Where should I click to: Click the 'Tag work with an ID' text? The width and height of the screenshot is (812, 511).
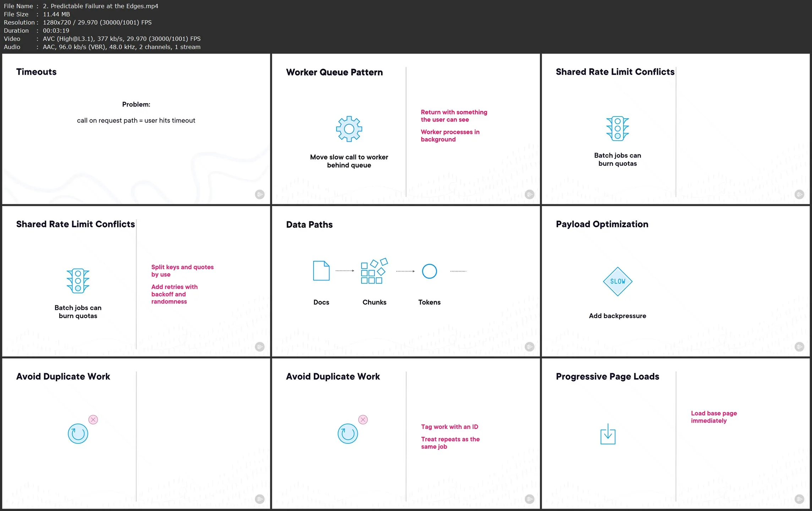coord(449,427)
